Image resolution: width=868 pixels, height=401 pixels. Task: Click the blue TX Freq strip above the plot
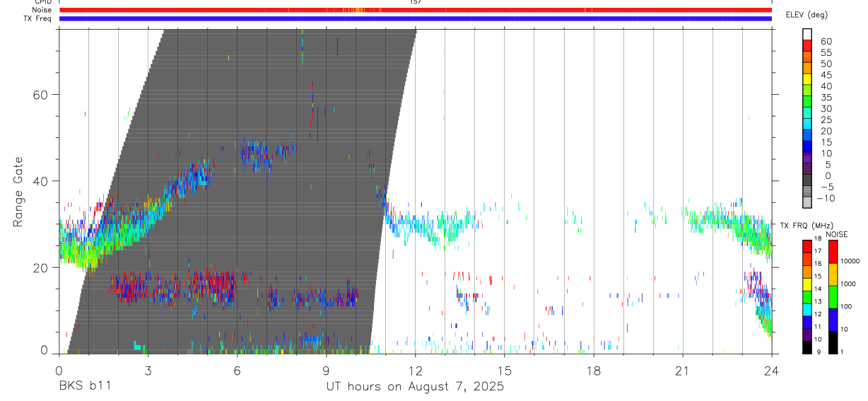coord(415,18)
